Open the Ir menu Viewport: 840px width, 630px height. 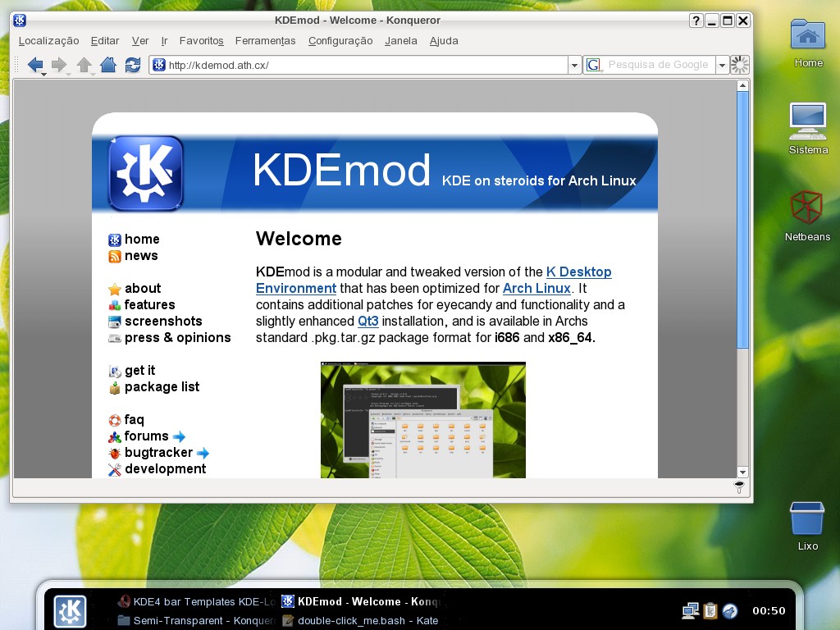point(164,41)
